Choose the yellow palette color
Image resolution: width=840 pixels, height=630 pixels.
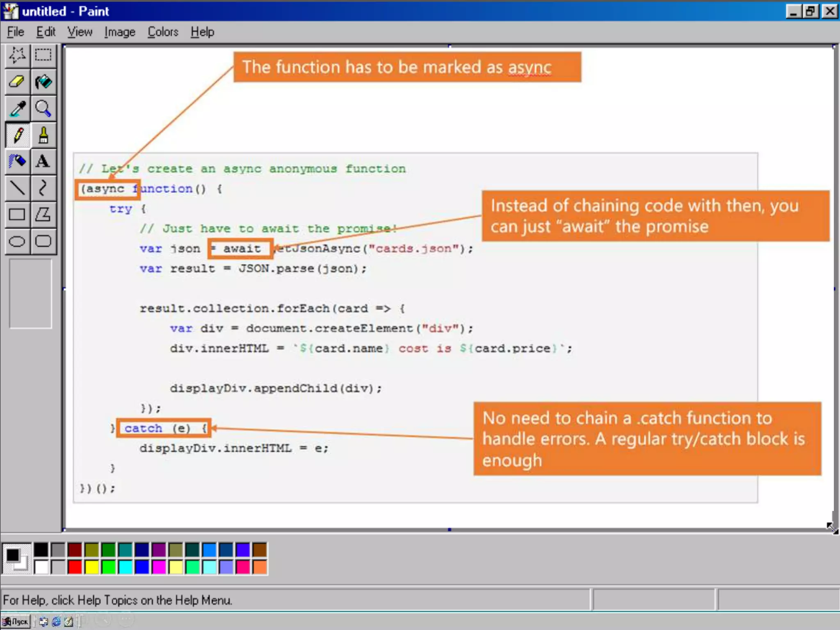(x=91, y=567)
